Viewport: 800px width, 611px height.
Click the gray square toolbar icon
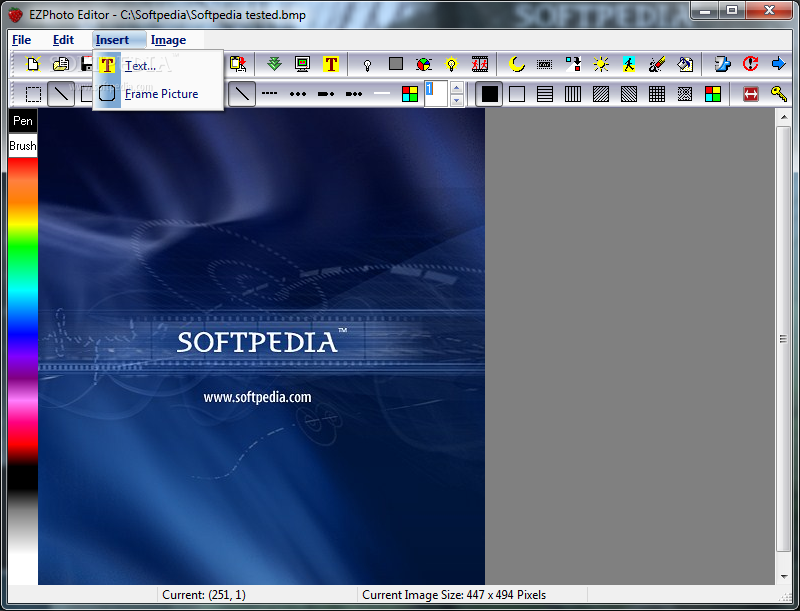point(395,64)
